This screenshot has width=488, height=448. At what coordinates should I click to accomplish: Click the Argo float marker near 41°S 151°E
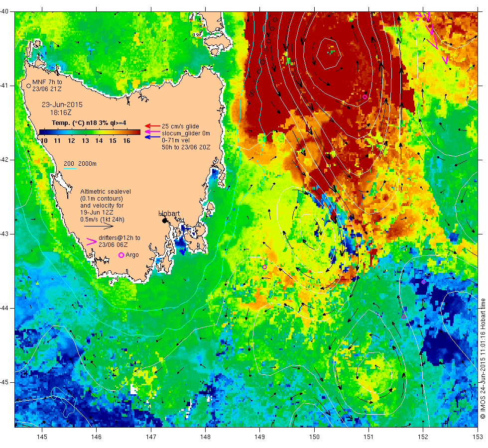tap(365, 97)
